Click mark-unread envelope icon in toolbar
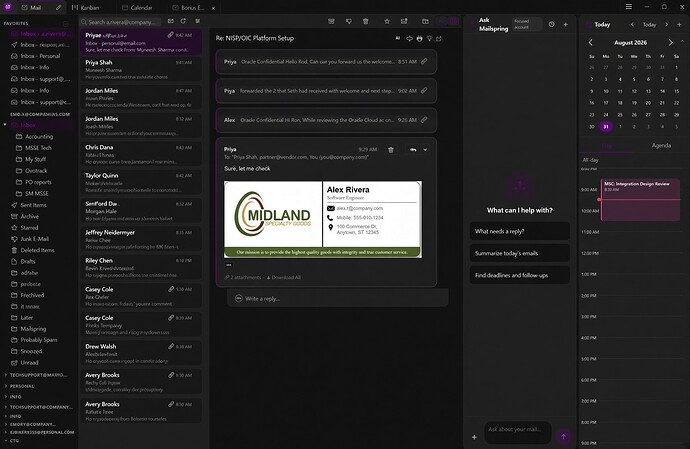 [404, 21]
